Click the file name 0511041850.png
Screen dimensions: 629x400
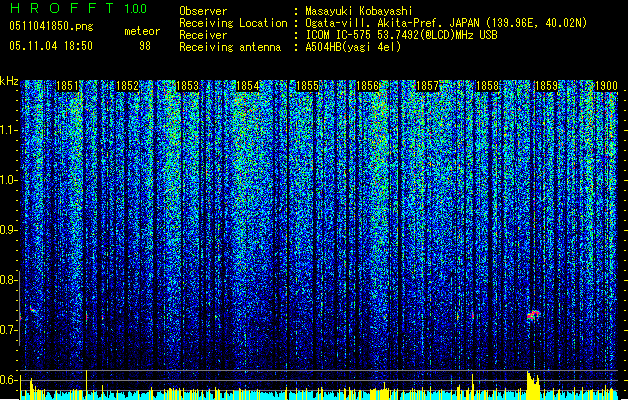pyautogui.click(x=51, y=27)
